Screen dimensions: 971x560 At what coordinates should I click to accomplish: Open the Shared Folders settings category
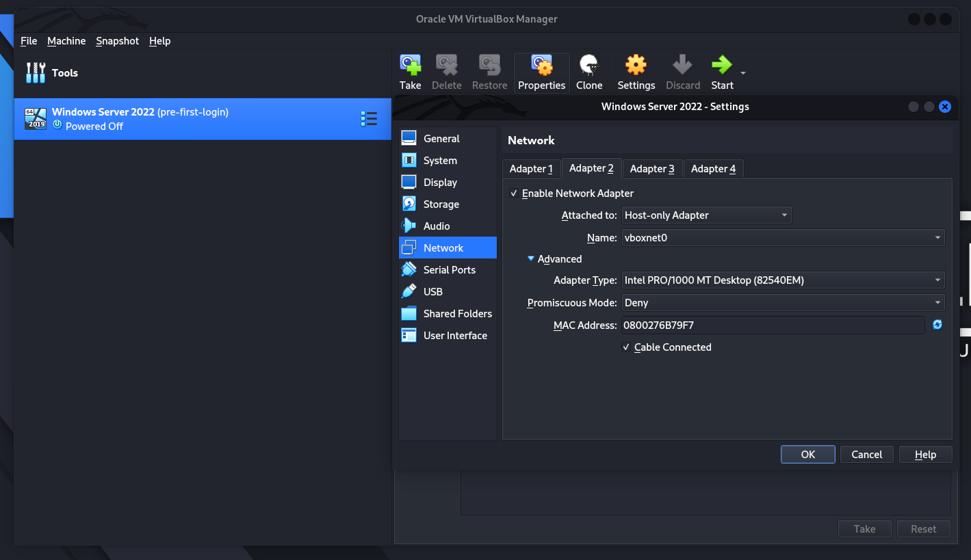[448, 313]
